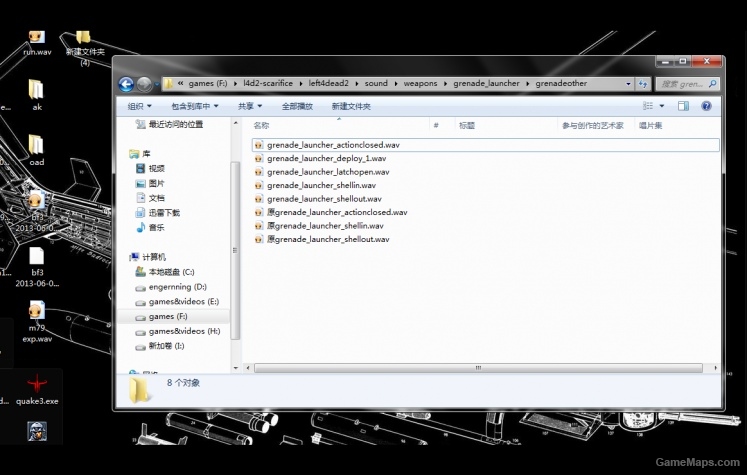Click the Forward navigation arrow button
Viewport: 747px width, 475px height.
144,84
